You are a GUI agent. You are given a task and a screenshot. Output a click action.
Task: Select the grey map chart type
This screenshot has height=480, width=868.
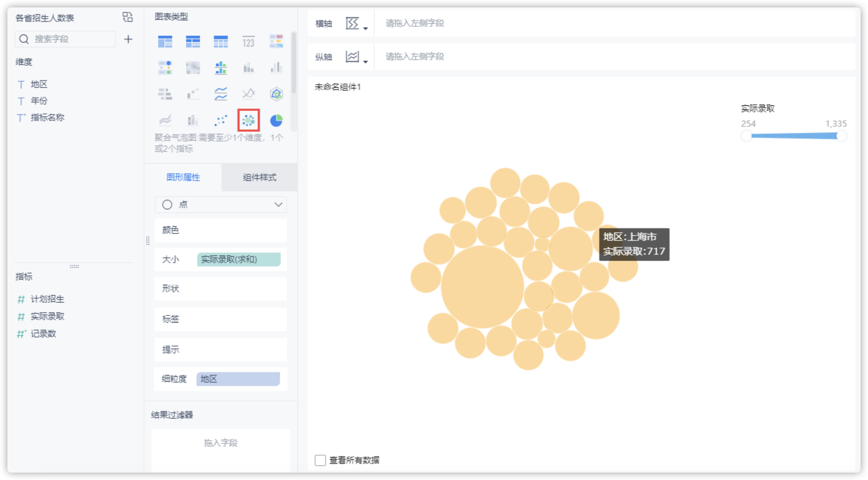coord(193,68)
